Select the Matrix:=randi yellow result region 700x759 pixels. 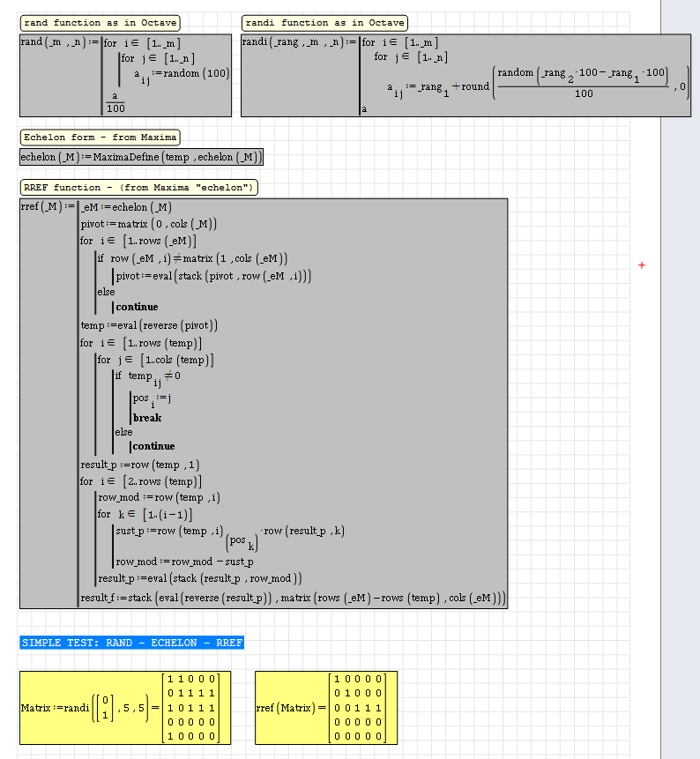tap(125, 707)
